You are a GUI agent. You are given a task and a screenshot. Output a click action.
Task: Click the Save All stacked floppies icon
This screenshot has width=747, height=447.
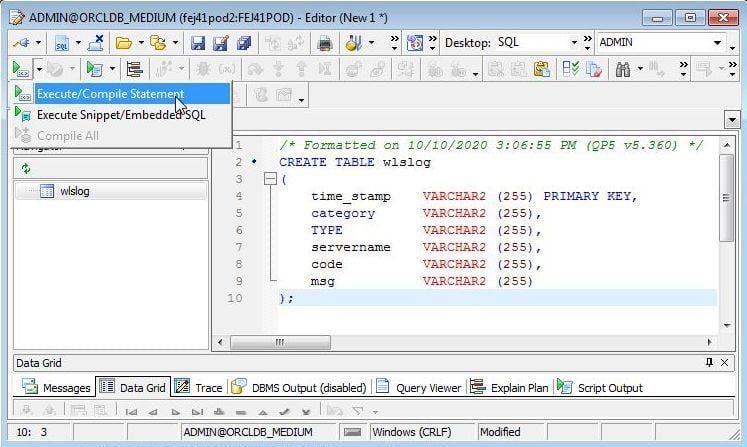(x=244, y=43)
